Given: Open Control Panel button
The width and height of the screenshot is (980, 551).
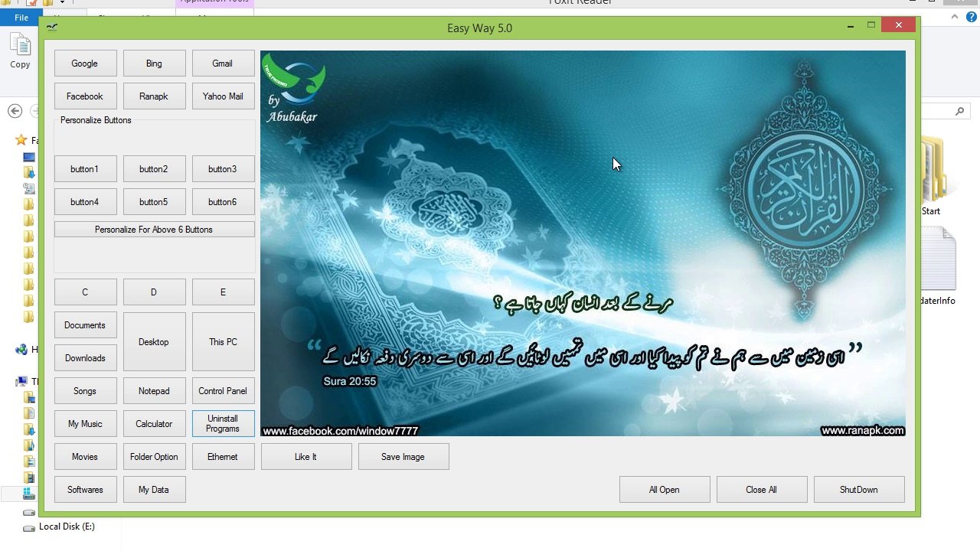Looking at the screenshot, I should 223,391.
